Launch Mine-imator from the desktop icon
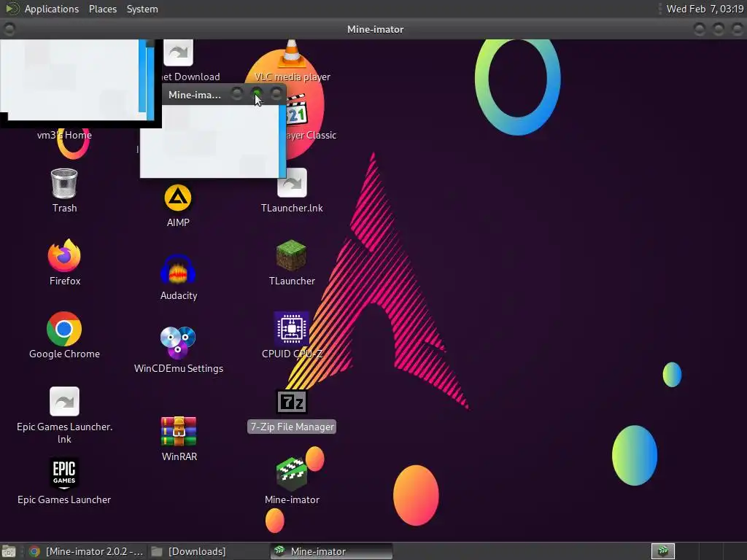This screenshot has width=747, height=560. 292,474
